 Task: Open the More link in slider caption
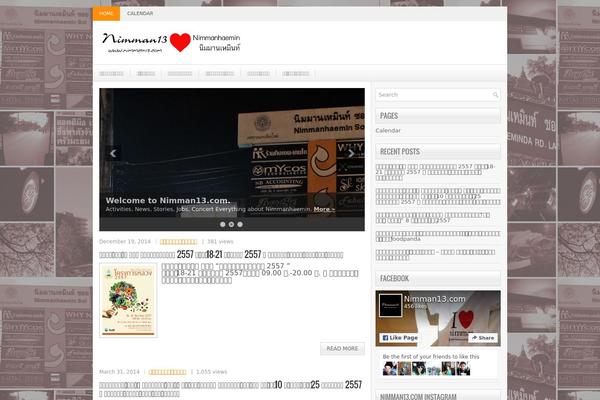tap(324, 209)
